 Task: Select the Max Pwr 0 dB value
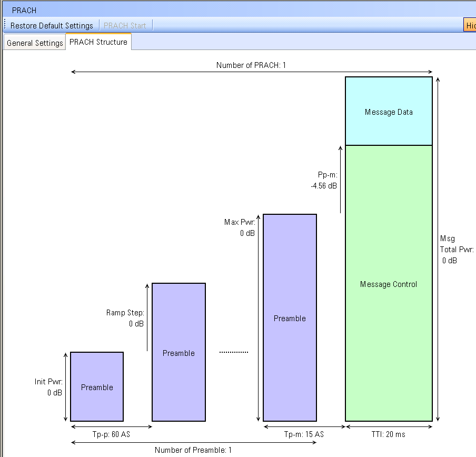click(247, 233)
